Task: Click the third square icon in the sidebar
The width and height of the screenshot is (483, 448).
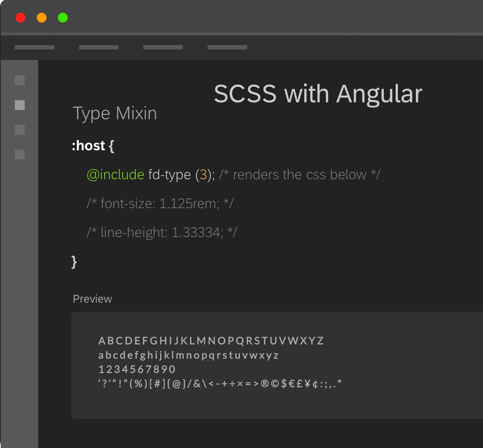Action: coord(20,130)
